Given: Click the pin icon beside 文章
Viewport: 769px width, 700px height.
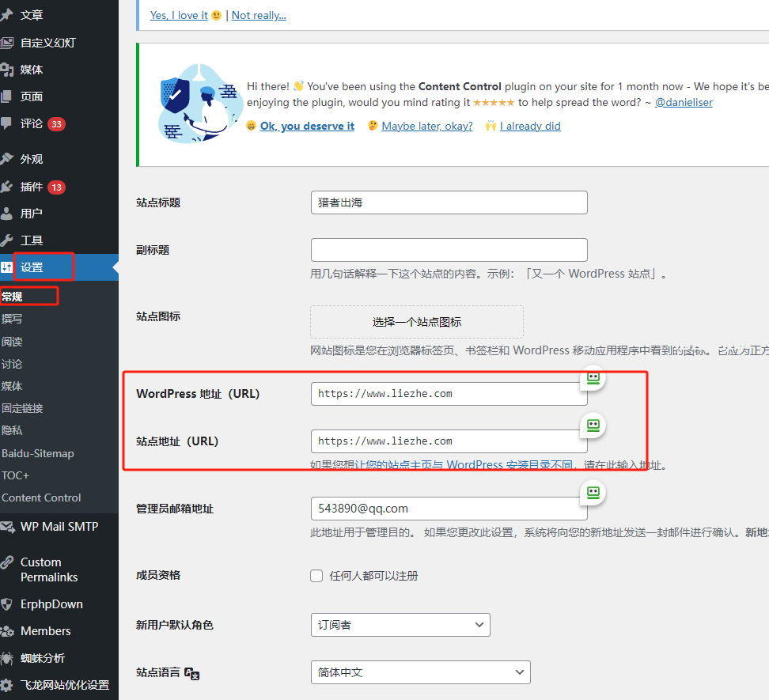Looking at the screenshot, I should 6,15.
